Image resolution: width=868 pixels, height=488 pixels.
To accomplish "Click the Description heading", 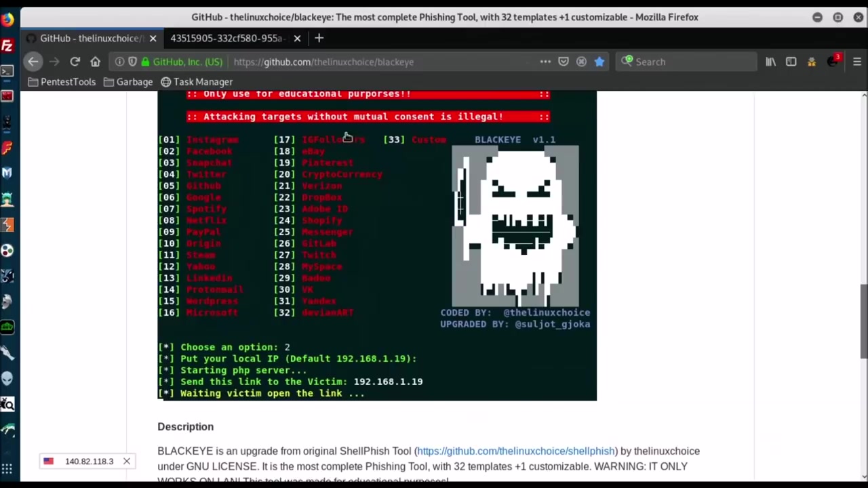I will tap(185, 426).
